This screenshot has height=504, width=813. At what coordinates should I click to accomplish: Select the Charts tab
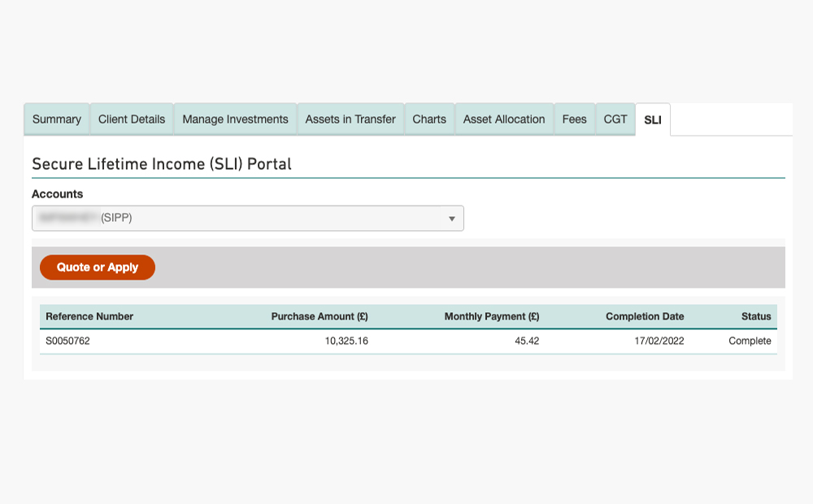429,119
